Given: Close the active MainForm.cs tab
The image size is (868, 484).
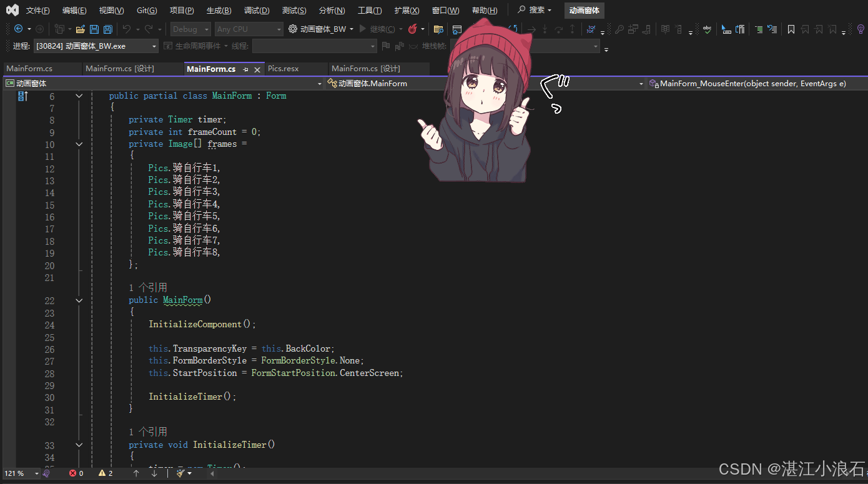Looking at the screenshot, I should [257, 69].
